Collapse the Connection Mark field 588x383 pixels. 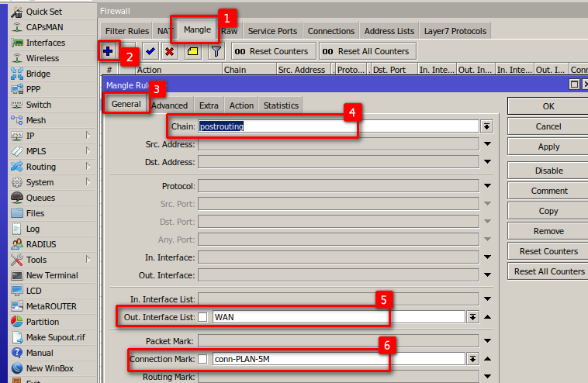pos(487,358)
